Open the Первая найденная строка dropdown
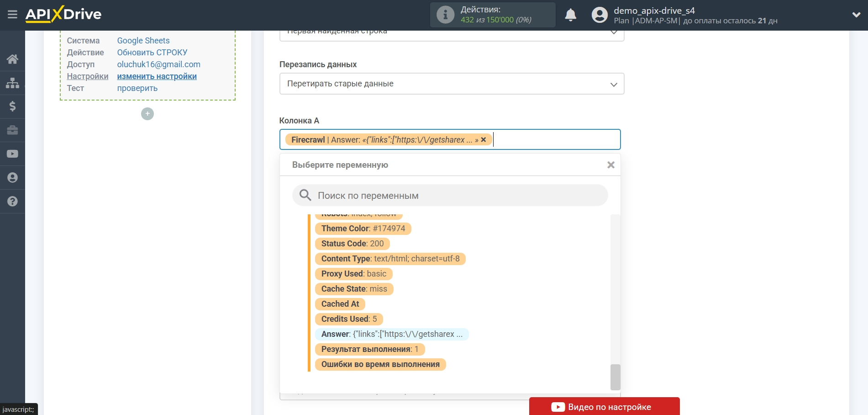 451,31
